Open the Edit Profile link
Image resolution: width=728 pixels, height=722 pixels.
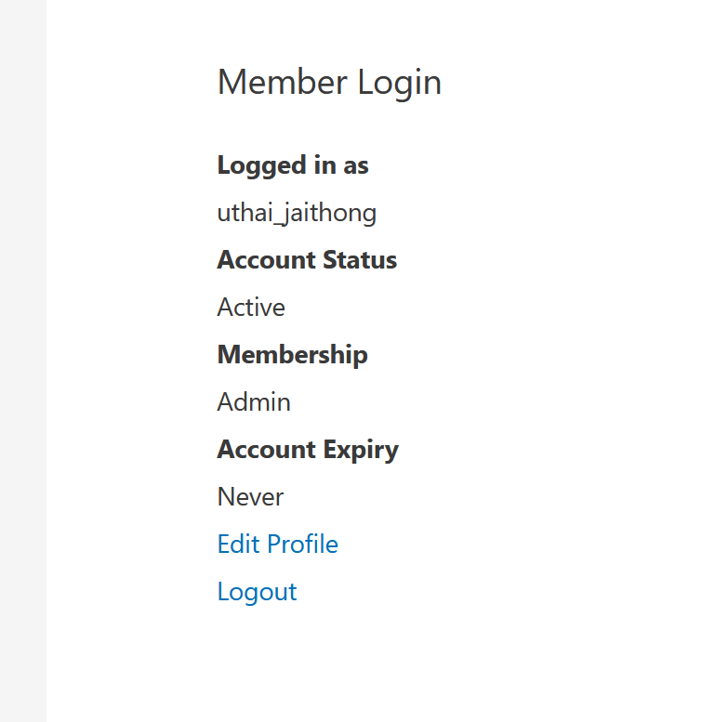277,545
